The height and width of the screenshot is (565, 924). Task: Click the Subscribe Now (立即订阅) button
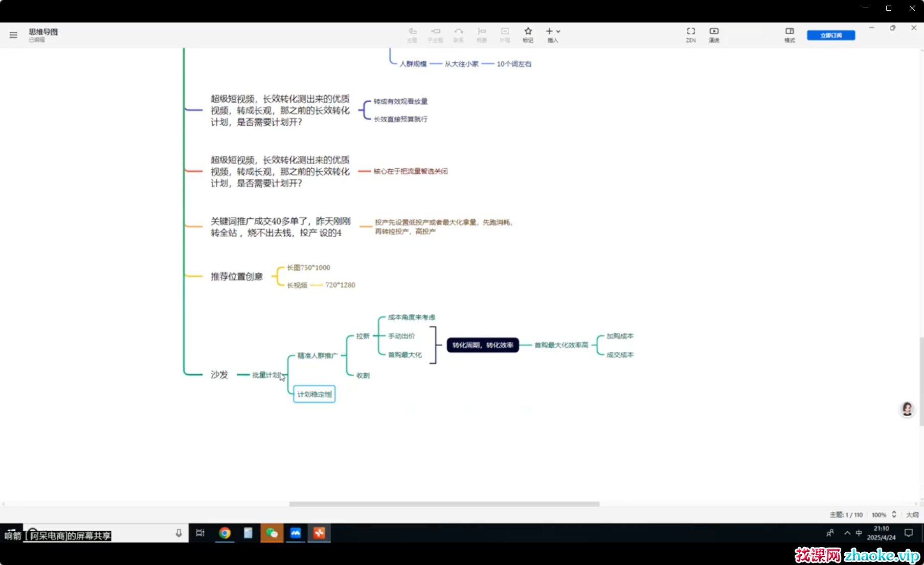(831, 35)
